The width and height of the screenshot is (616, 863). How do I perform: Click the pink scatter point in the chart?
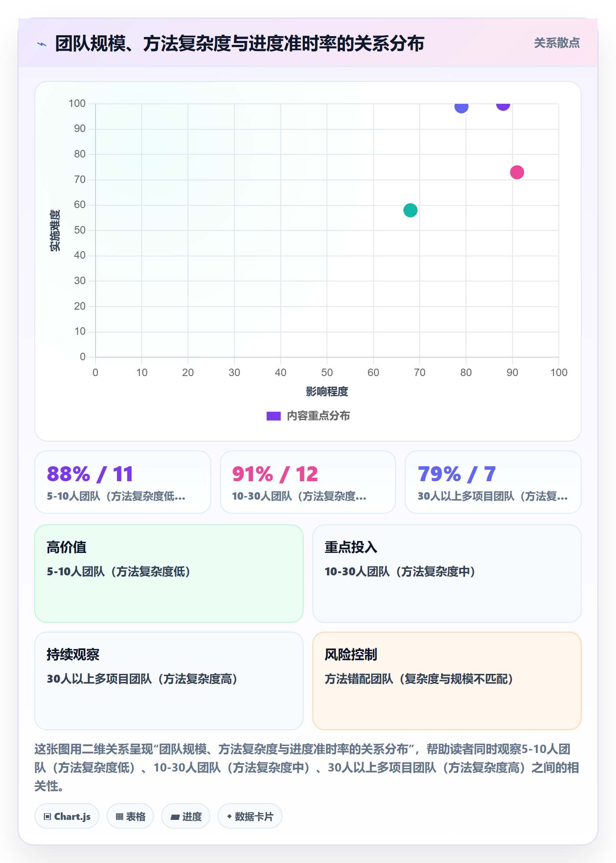[517, 172]
